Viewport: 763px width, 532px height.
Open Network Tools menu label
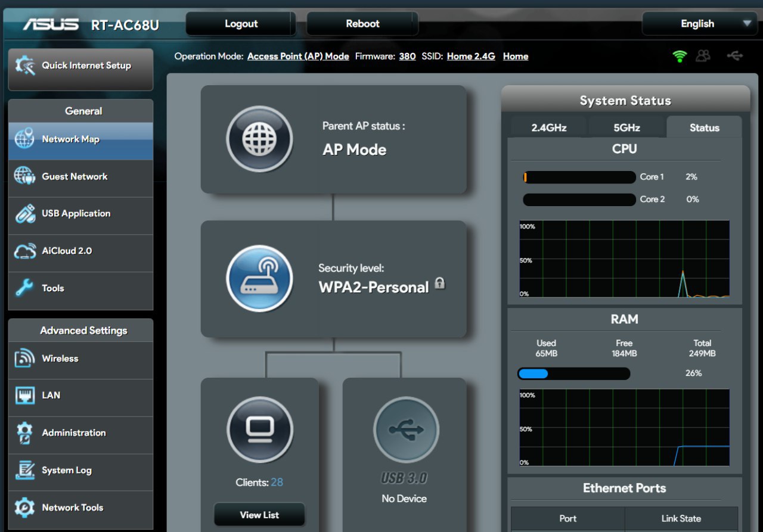tap(73, 508)
